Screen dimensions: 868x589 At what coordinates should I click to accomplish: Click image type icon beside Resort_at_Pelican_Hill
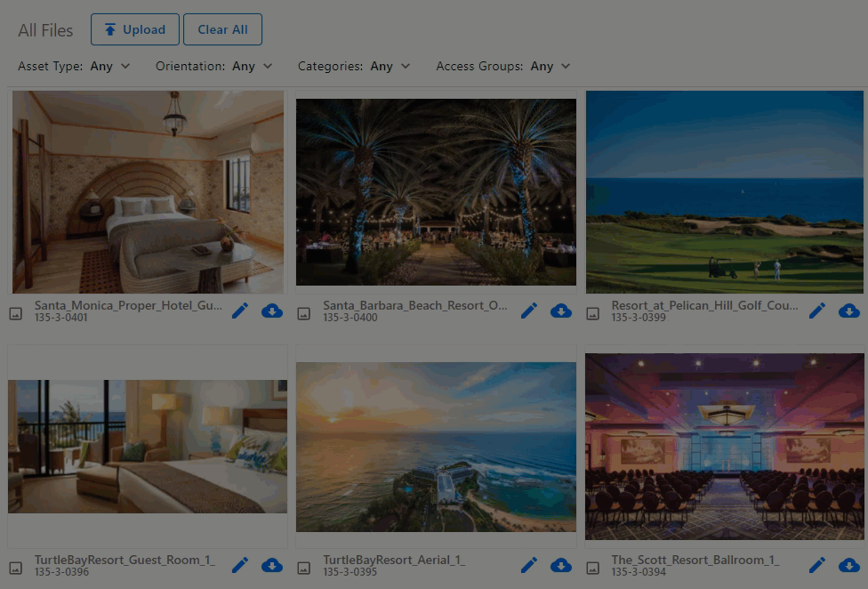593,314
